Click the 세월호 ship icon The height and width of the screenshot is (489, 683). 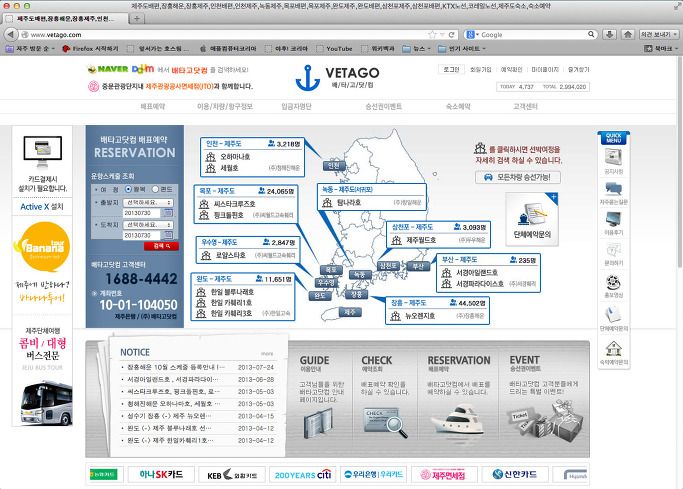coord(211,168)
